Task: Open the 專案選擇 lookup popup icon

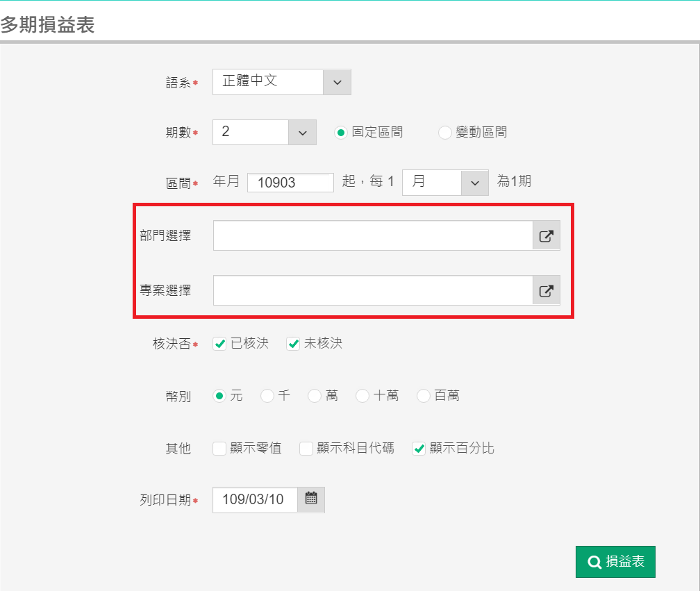Action: (547, 290)
